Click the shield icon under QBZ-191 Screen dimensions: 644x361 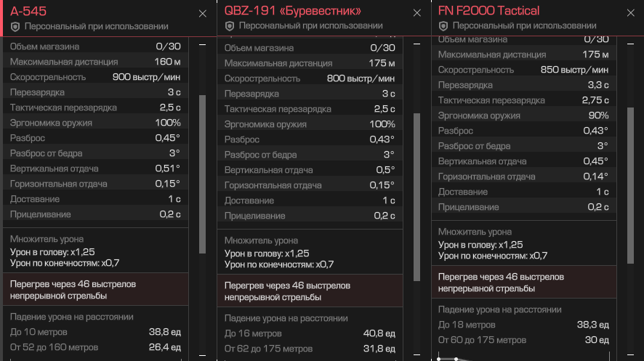230,26
